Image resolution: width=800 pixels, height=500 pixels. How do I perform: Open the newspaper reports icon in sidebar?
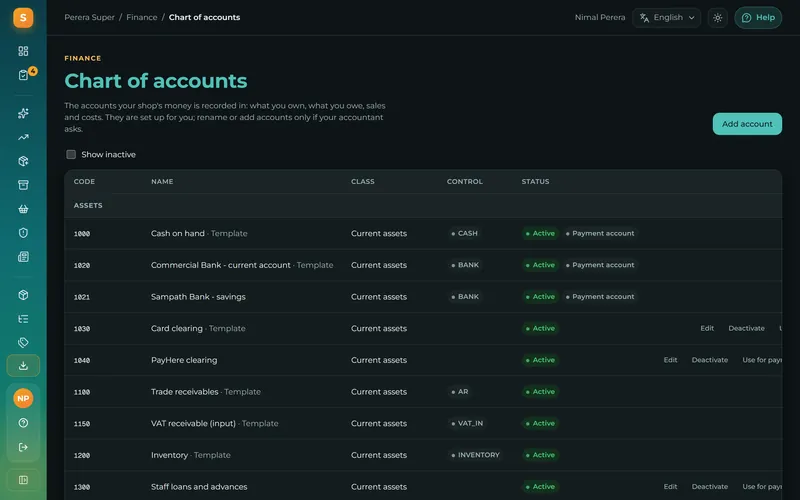[23, 257]
